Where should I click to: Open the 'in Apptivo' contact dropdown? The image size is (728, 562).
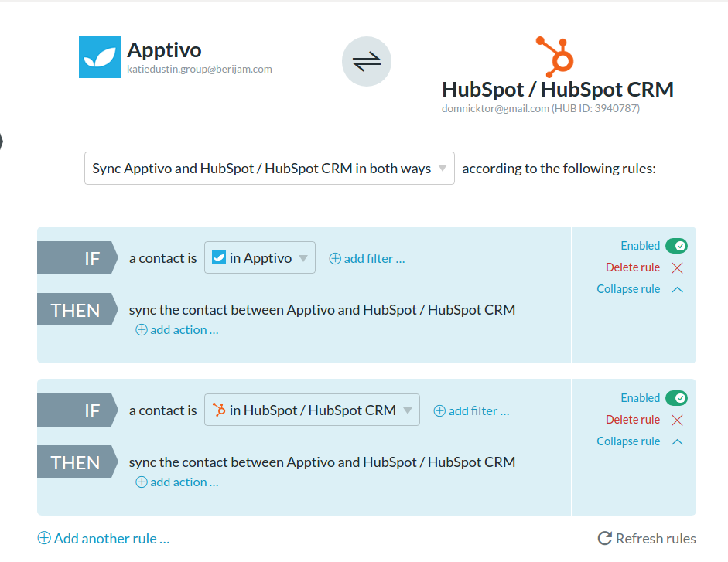coord(259,257)
